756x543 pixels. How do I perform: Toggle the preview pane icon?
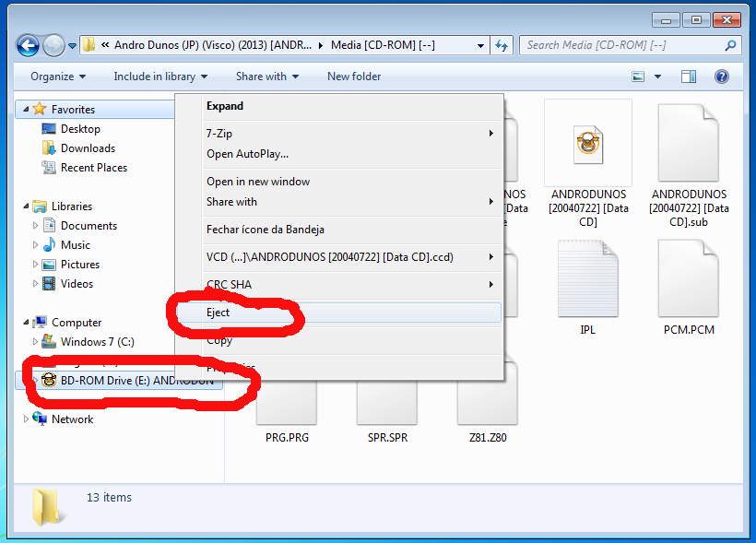click(x=690, y=77)
